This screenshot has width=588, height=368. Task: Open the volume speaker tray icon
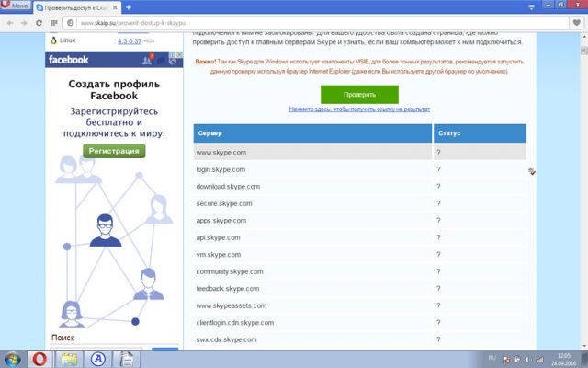click(x=528, y=360)
